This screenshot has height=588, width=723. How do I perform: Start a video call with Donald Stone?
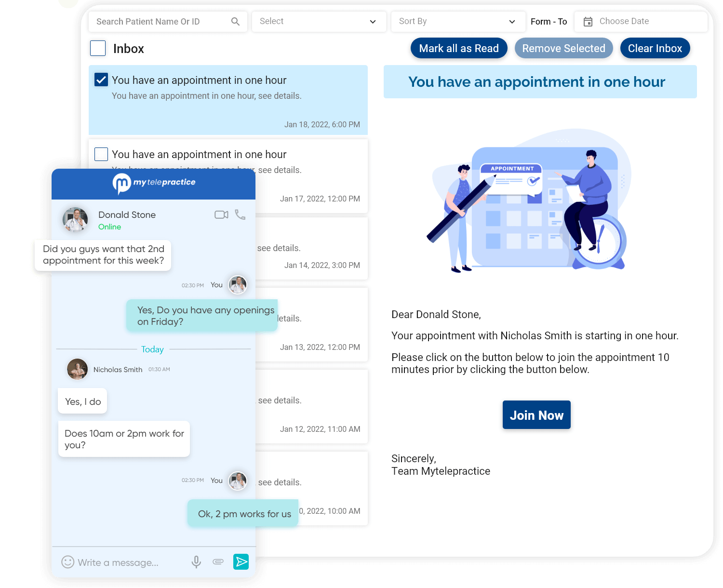tap(221, 214)
